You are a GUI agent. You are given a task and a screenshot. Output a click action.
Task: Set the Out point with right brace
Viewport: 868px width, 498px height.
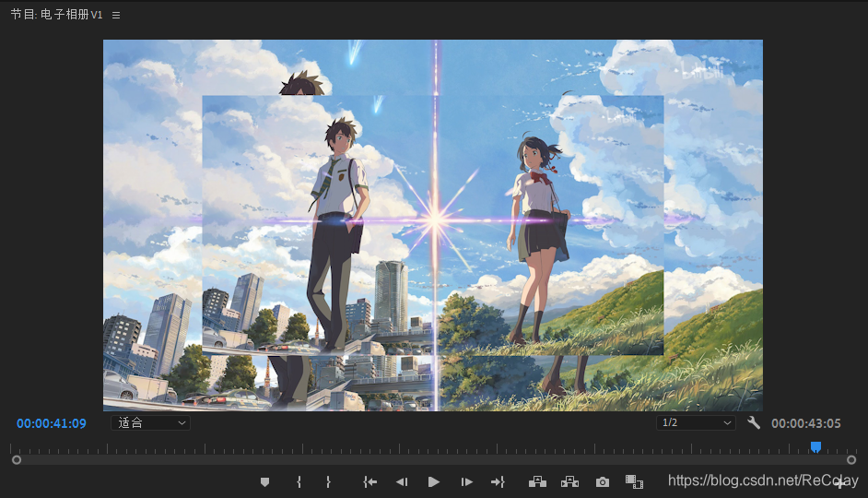[328, 482]
